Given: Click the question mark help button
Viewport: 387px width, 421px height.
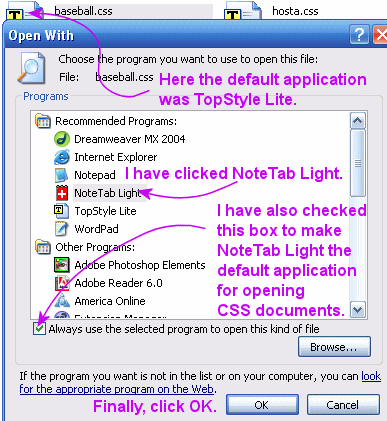Looking at the screenshot, I should coord(359,34).
